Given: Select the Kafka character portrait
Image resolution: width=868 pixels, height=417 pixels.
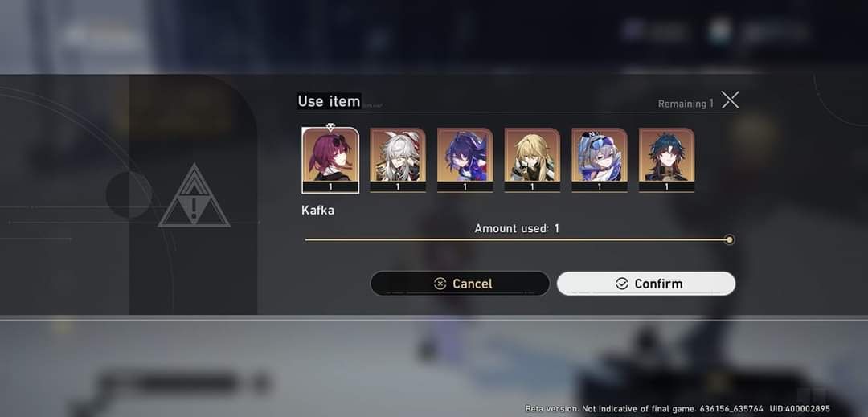Looking at the screenshot, I should 330,160.
